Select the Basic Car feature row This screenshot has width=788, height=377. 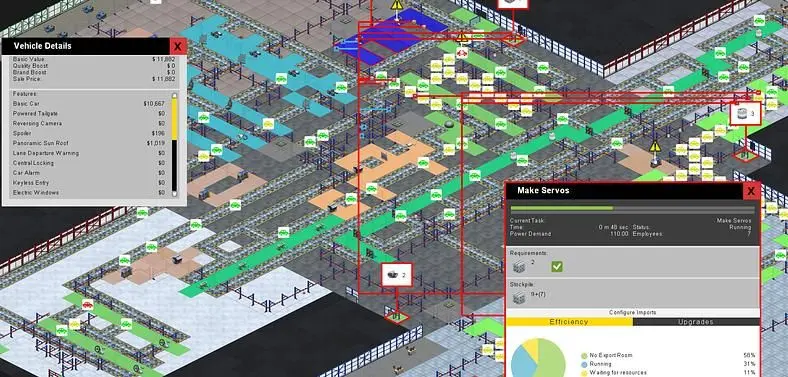89,104
